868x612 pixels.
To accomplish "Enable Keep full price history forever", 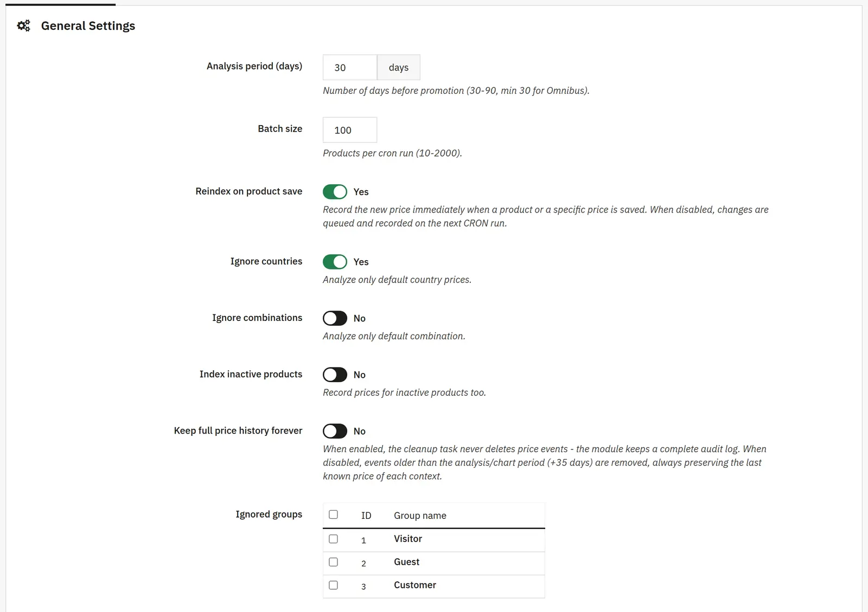I will coord(335,431).
